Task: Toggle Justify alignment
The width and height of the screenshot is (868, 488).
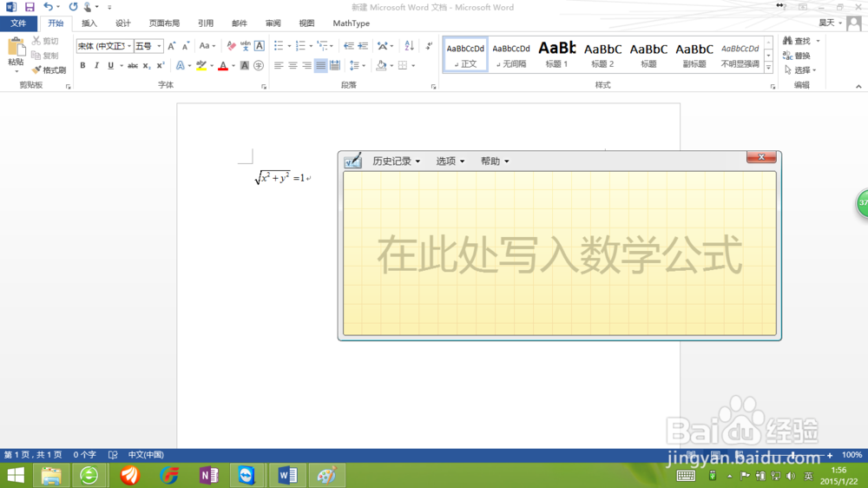Action: click(321, 65)
